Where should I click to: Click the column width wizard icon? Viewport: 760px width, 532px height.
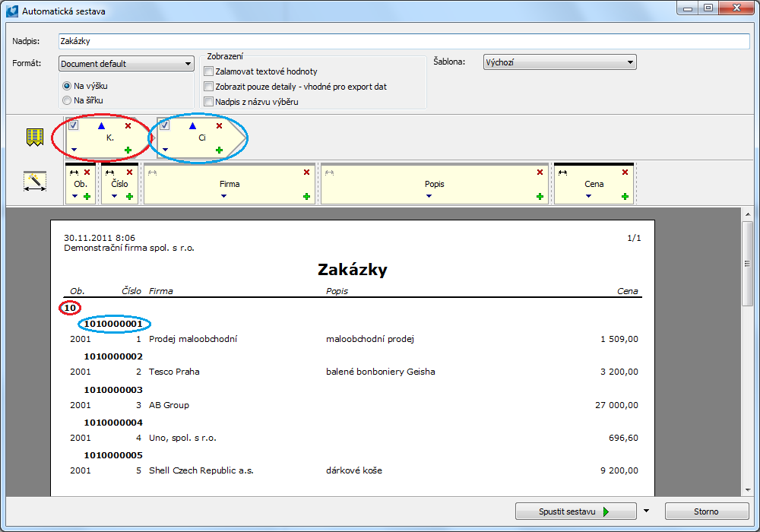(35, 181)
